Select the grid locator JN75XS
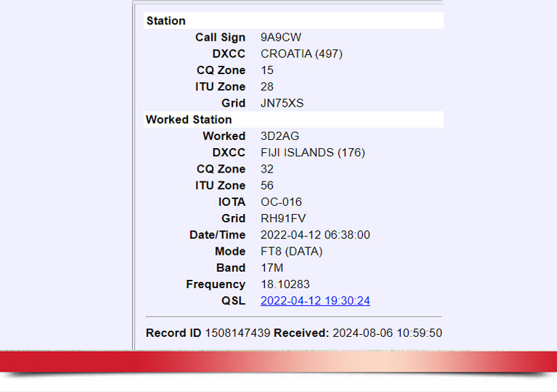Viewport: 557px width, 392px height. (282, 103)
